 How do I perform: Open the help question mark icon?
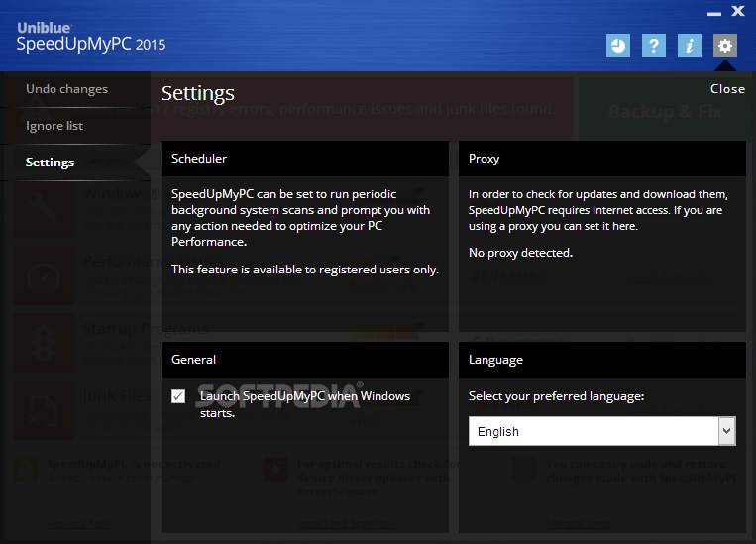[x=654, y=46]
